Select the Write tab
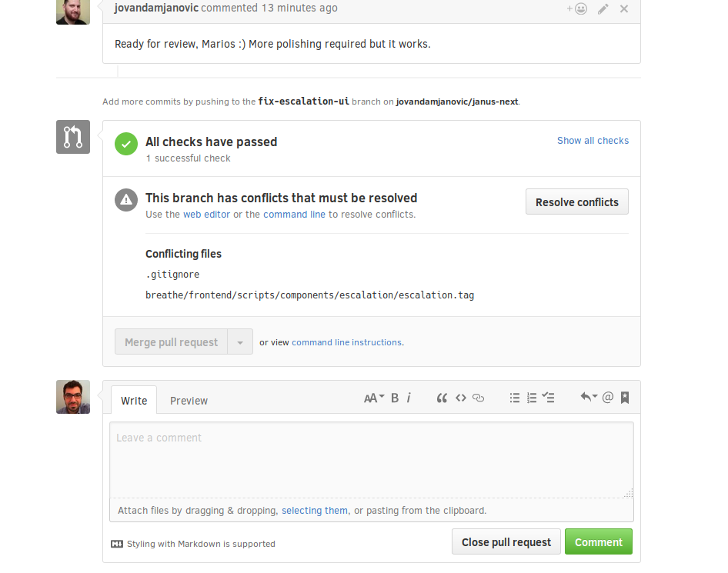This screenshot has width=728, height=573. coord(134,401)
